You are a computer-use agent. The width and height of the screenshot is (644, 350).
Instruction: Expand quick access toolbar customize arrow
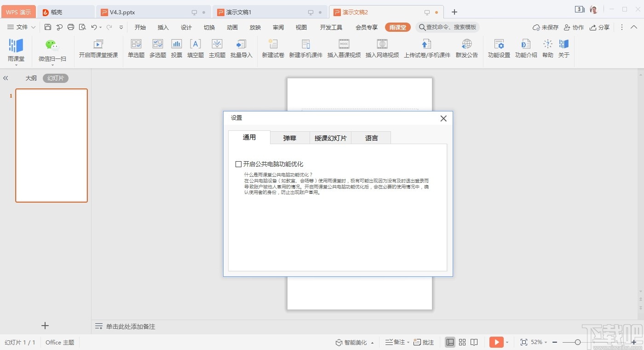click(121, 27)
